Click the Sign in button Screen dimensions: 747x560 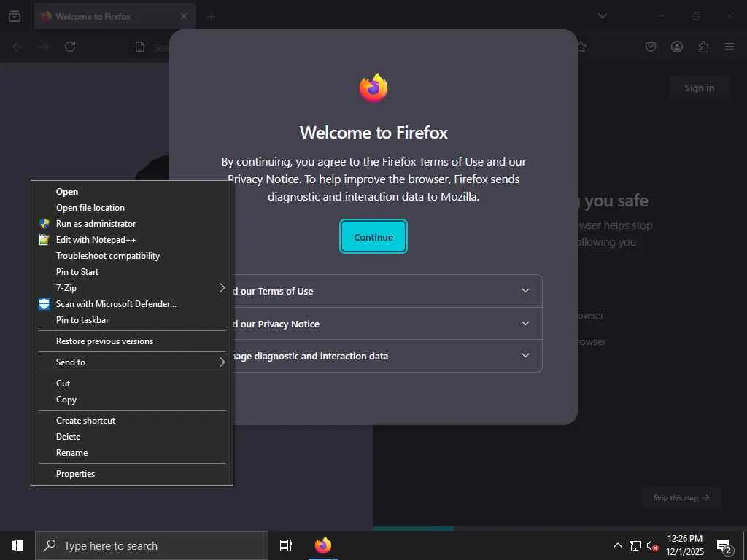(699, 88)
